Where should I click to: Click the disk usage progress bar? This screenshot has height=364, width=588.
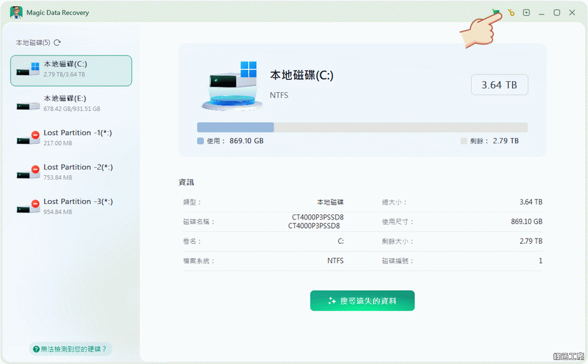362,127
